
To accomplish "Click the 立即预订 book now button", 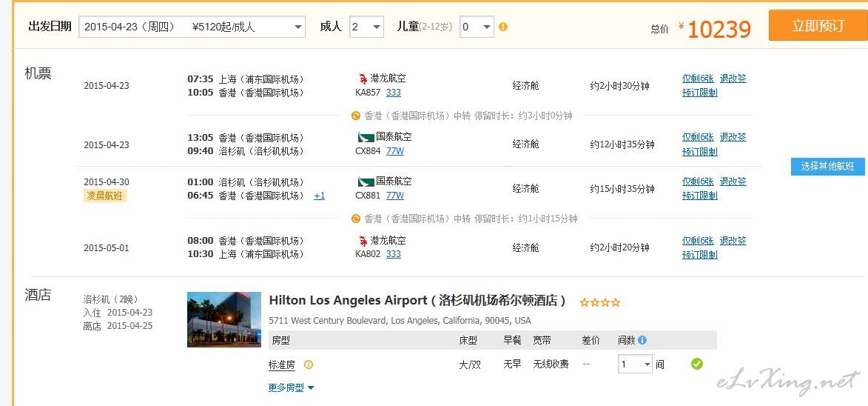I will (818, 25).
